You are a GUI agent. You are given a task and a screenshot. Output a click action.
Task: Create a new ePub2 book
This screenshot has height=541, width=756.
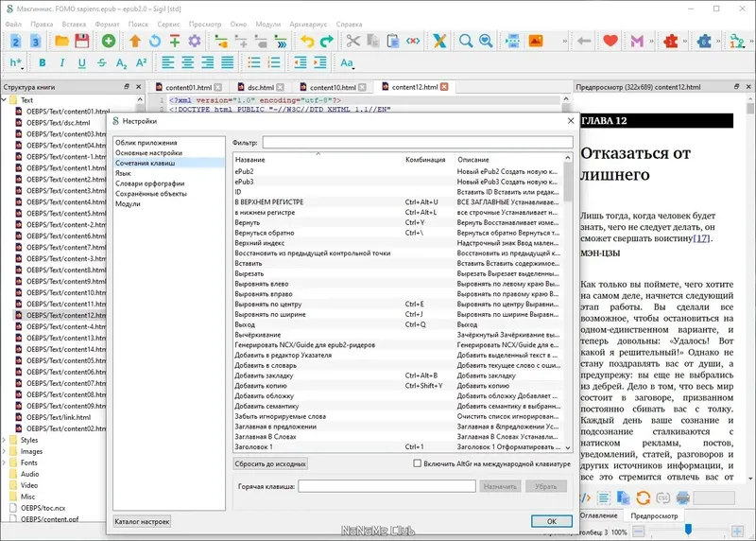pyautogui.click(x=15, y=42)
